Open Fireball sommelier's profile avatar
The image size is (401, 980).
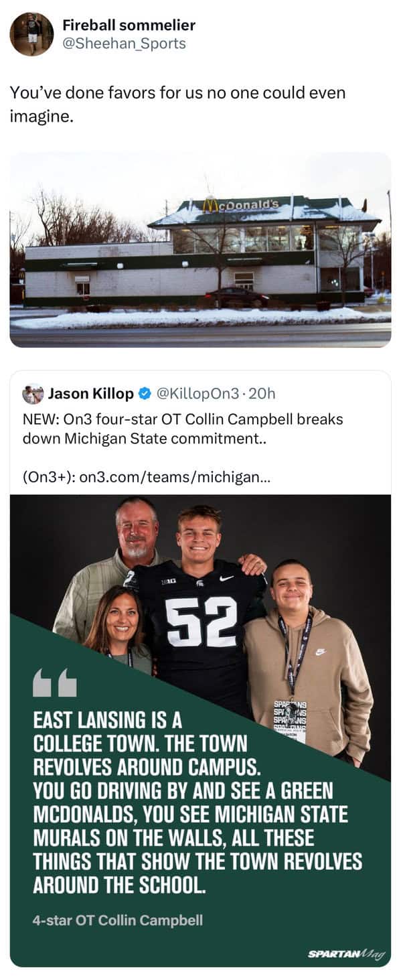coord(31,34)
